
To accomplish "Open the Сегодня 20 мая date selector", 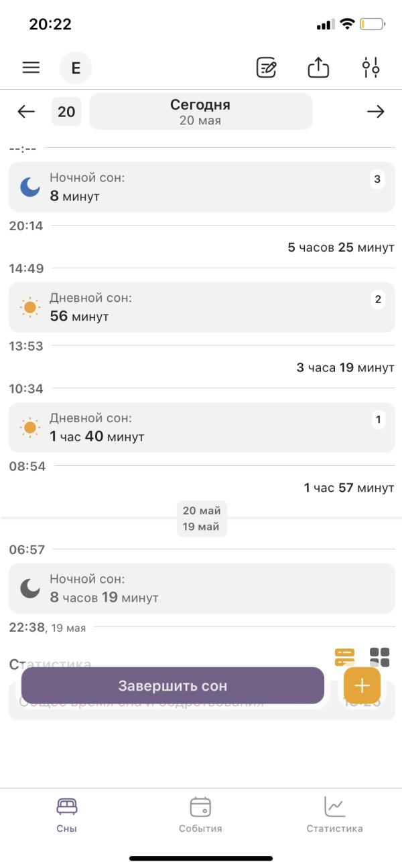I will [x=201, y=111].
